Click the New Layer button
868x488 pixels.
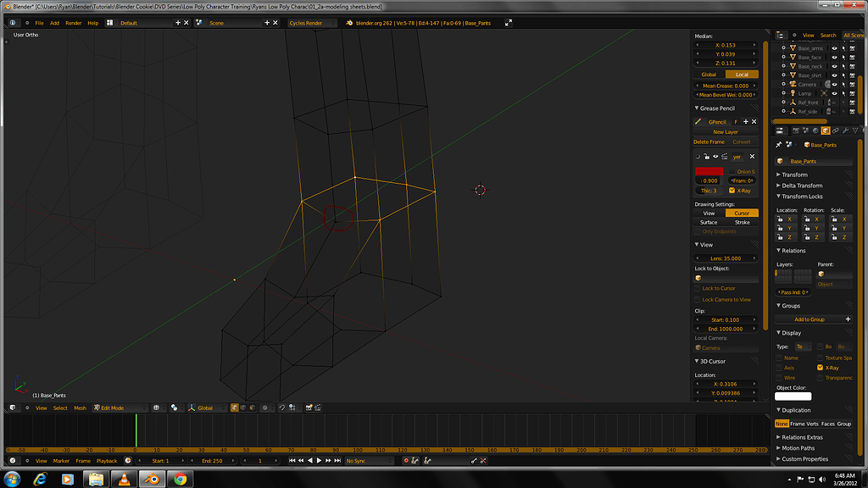click(x=726, y=131)
